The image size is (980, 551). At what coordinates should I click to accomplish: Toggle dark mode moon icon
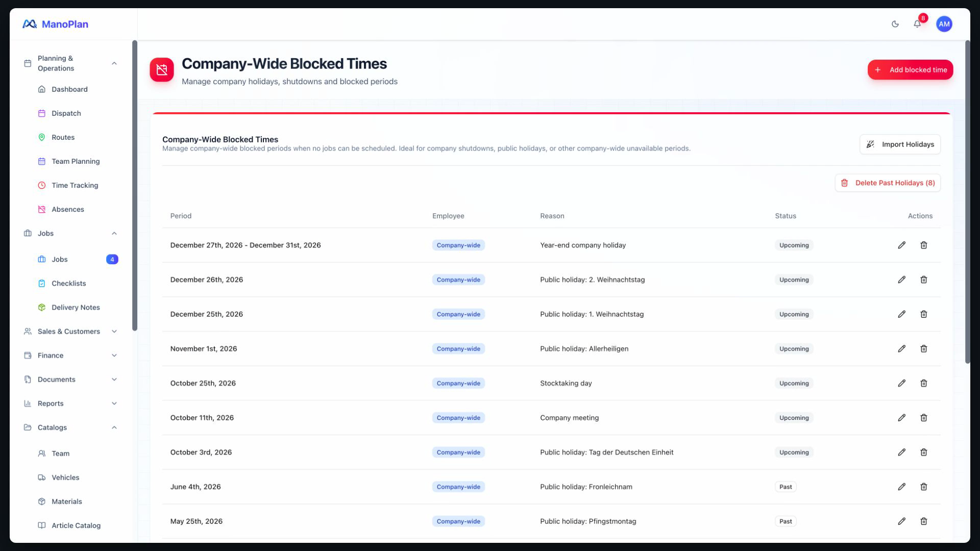pyautogui.click(x=895, y=24)
